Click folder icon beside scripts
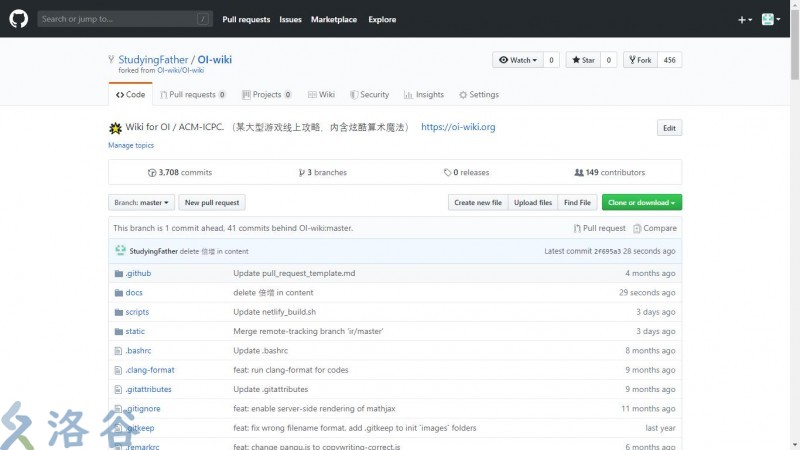This screenshot has width=800, height=450. pyautogui.click(x=118, y=312)
